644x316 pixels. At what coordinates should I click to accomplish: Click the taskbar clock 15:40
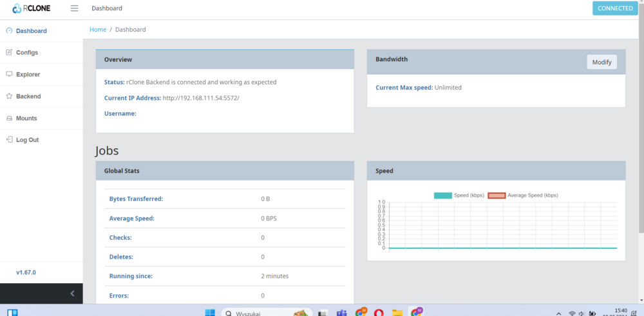point(621,312)
